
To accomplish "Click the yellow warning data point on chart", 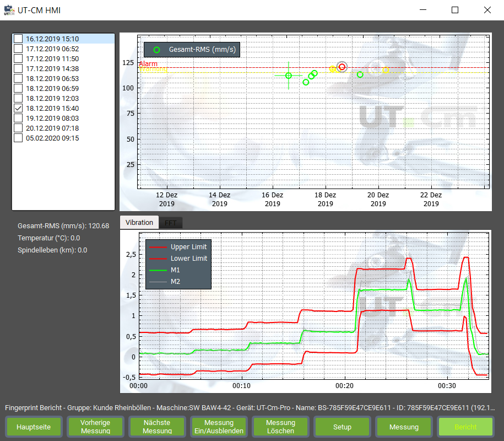I will point(386,70).
